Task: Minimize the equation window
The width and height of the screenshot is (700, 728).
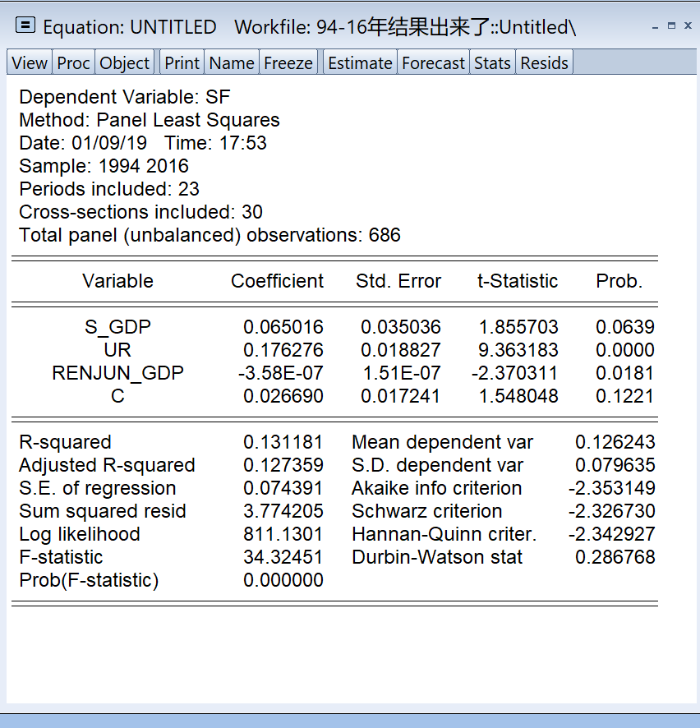Action: (655, 27)
